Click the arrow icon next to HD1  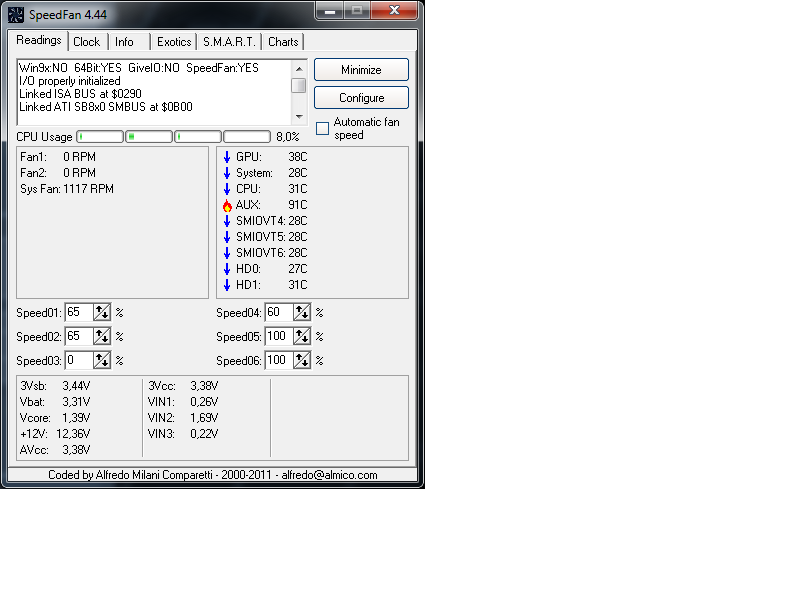(x=227, y=285)
